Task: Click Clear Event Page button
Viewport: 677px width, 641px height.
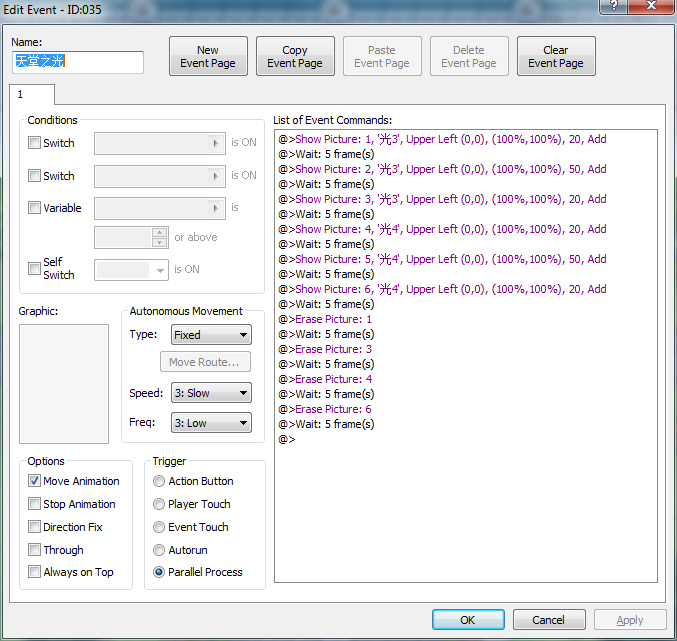Action: 556,56
